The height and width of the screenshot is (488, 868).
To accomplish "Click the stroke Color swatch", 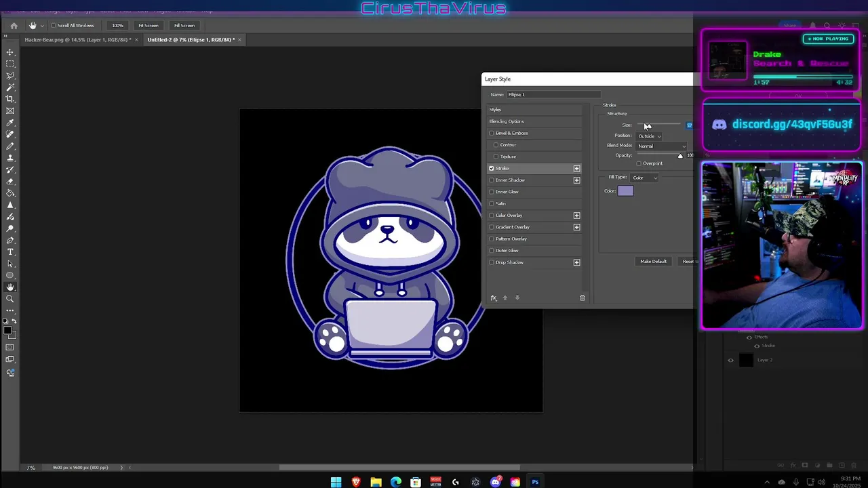I will 625,191.
